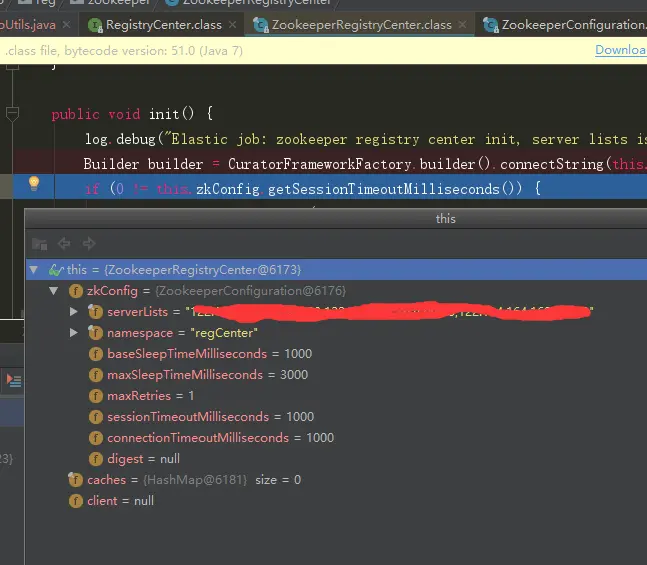Click the field icon beside baseSleepTimeMilliseconds

[x=96, y=354]
